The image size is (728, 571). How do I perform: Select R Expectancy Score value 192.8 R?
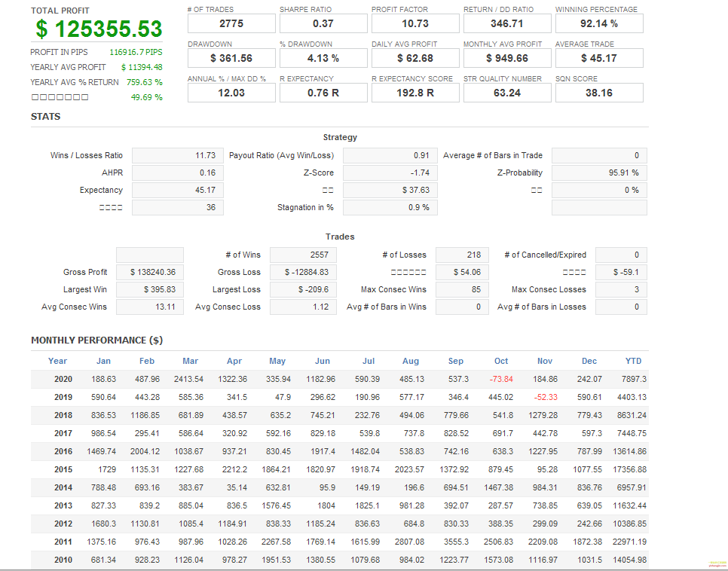415,93
